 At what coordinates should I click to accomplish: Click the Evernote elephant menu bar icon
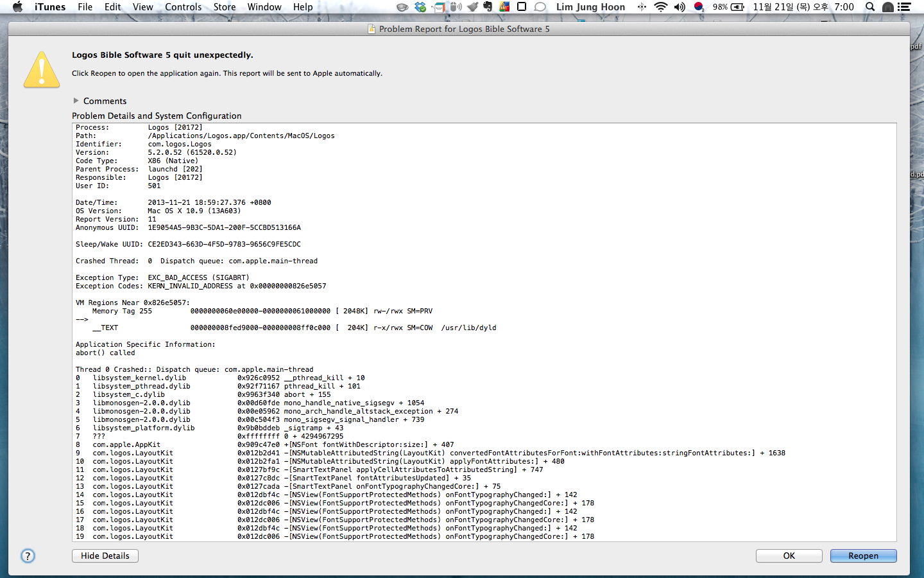pyautogui.click(x=488, y=7)
